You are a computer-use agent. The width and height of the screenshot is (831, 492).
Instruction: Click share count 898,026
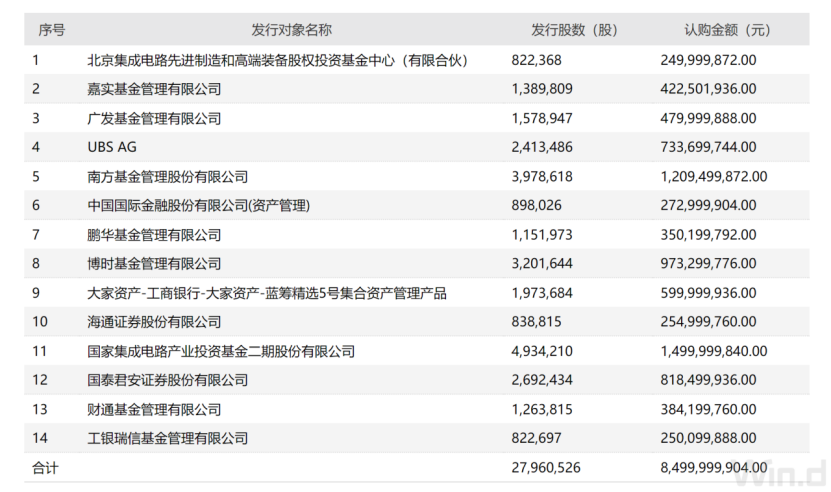[536, 205]
